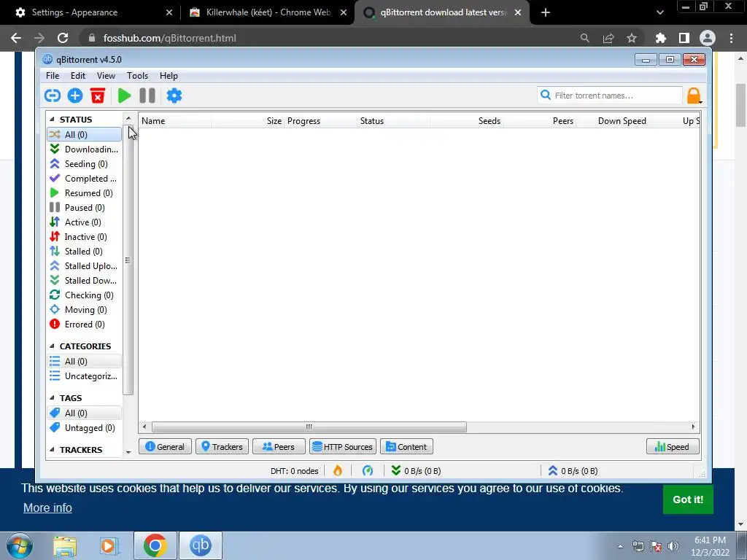Bookmark page with the star icon
747x560 pixels.
[632, 38]
